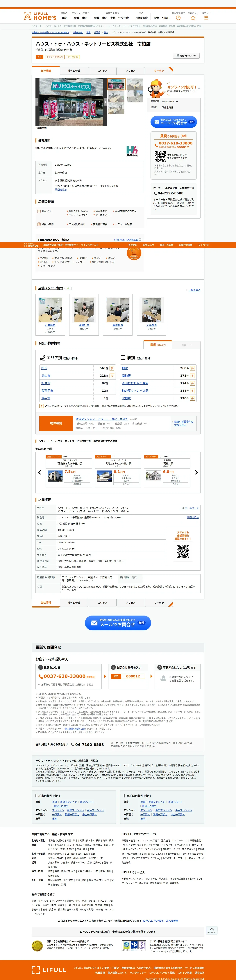Click the LIFULL HOME'S logo in header
This screenshot has height=980, width=236.
coord(40,16)
